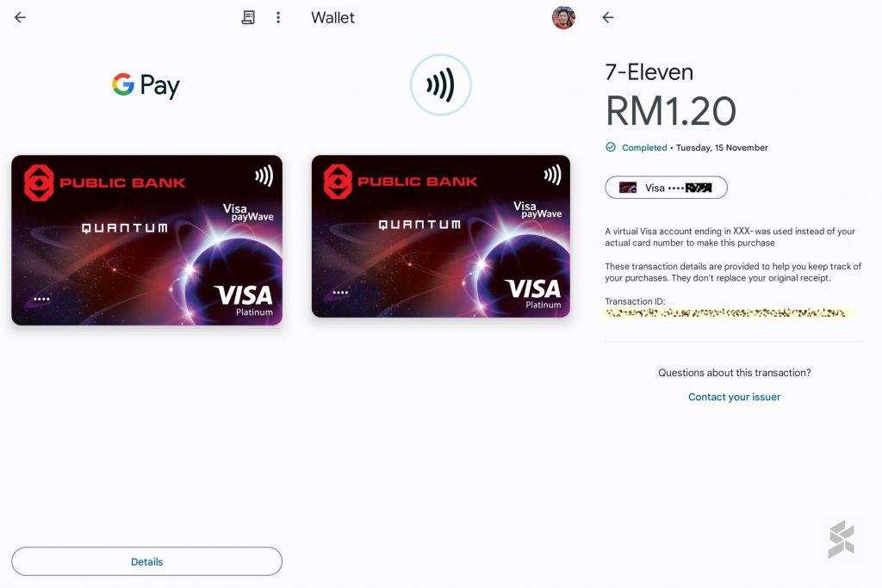Click the Wallet title
The image size is (882, 588).
332,17
